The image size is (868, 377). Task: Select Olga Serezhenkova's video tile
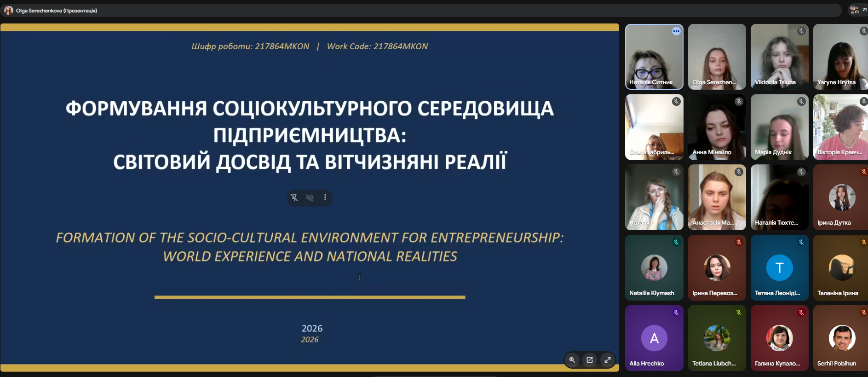pyautogui.click(x=717, y=57)
